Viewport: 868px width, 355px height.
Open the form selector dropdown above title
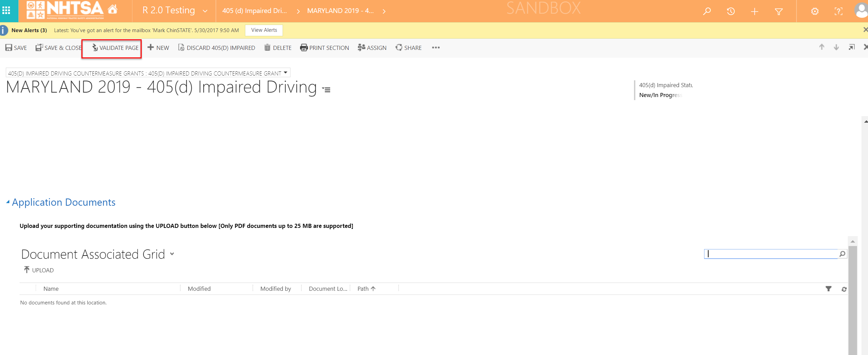click(285, 73)
